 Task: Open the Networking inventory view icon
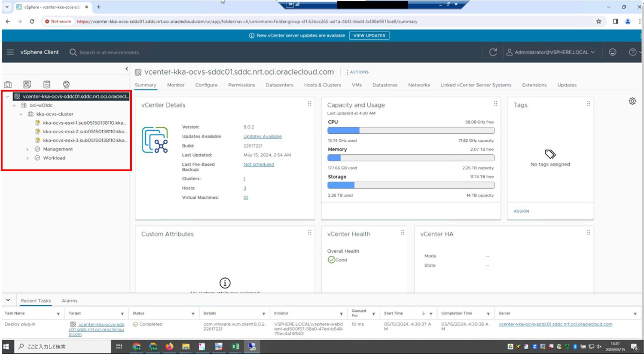(x=66, y=85)
